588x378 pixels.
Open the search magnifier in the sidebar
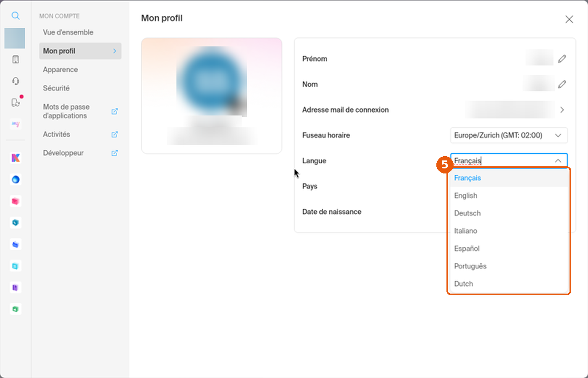[16, 16]
